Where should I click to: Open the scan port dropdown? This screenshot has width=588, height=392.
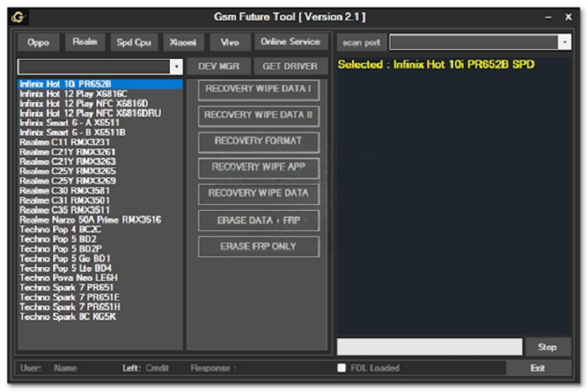coord(564,42)
